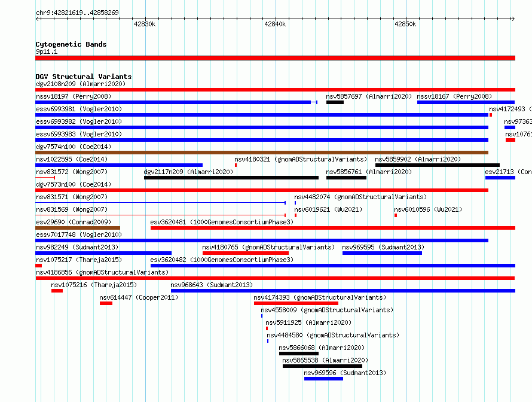Open nsv4558009 (gnomADStructuralVariants) label

click(x=327, y=310)
